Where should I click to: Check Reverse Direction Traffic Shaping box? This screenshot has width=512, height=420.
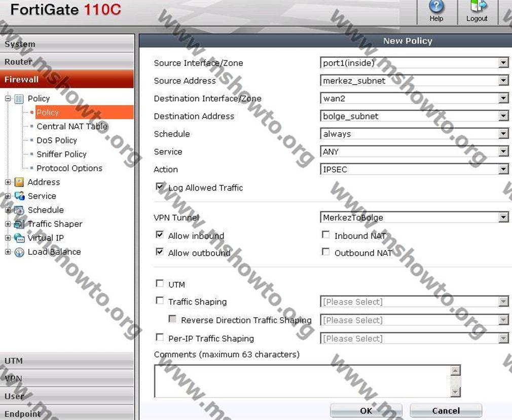coord(172,319)
